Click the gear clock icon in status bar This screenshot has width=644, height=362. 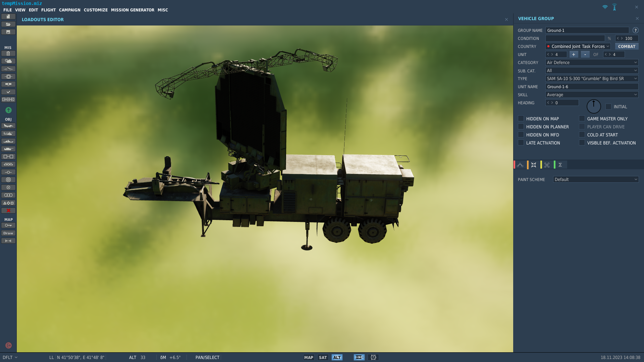click(373, 357)
